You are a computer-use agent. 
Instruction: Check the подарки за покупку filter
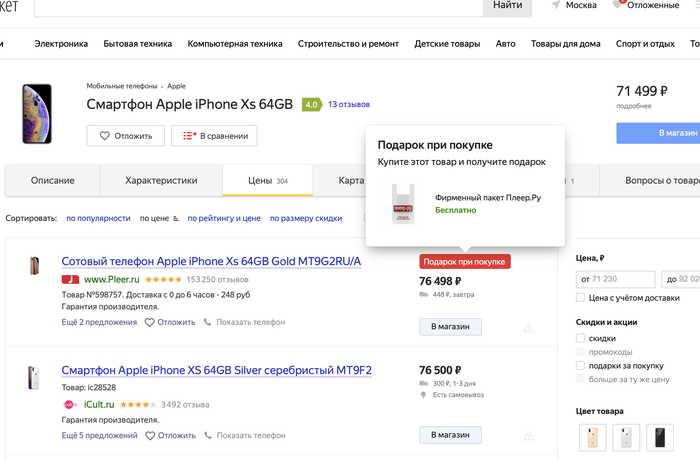[581, 366]
